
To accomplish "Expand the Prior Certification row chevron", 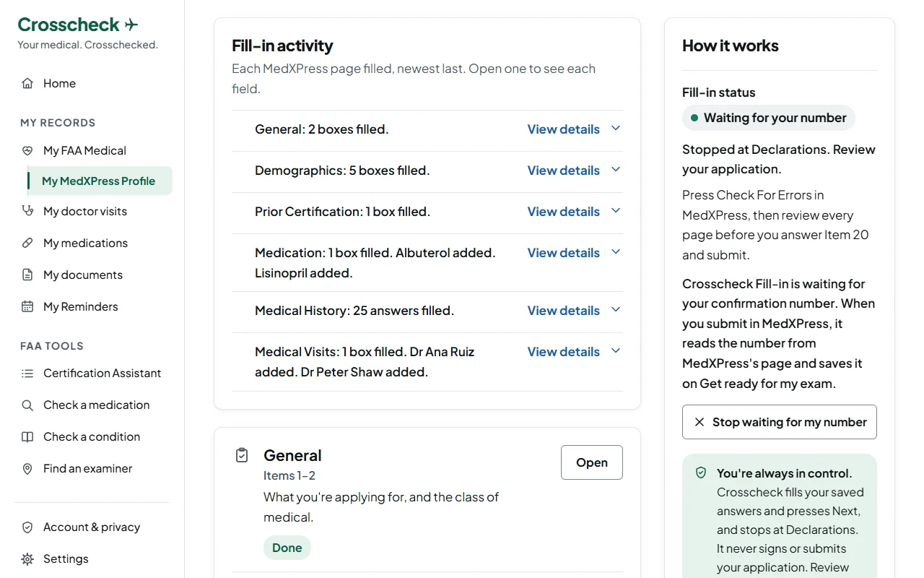I will tap(616, 211).
